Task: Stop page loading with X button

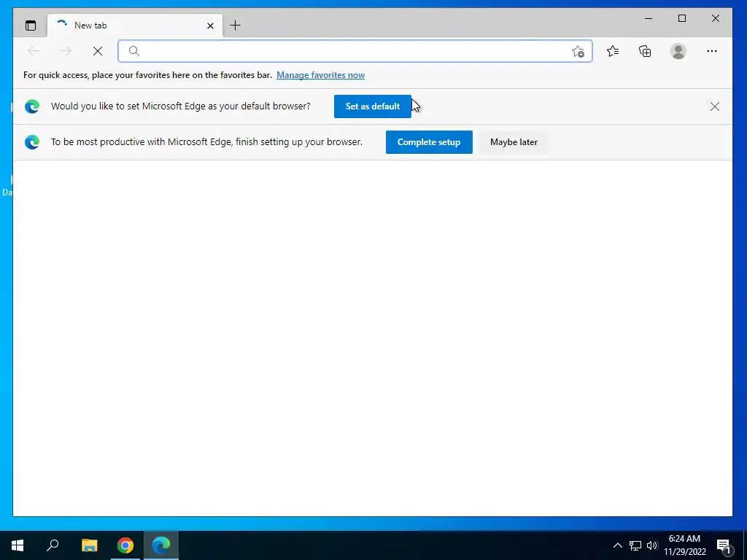Action: click(98, 51)
